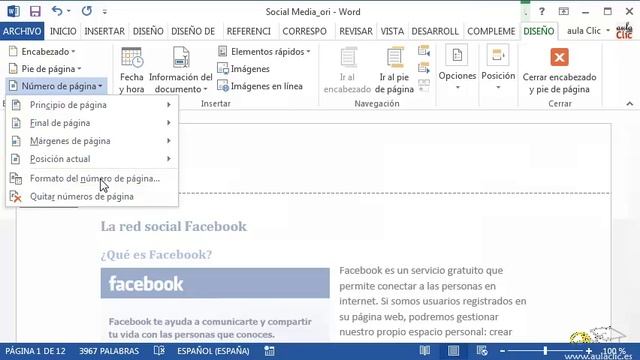640x360 pixels.
Task: Open the Posición dropdown
Action: point(498,68)
